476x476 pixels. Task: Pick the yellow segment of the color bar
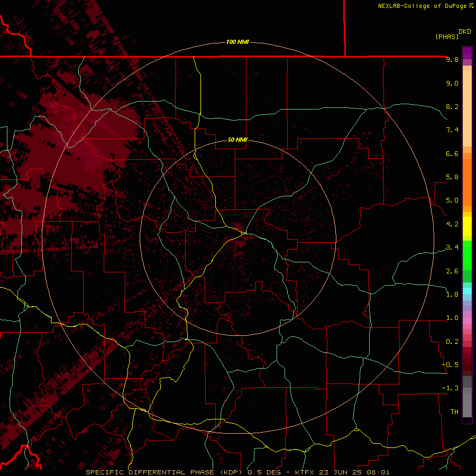[467, 226]
